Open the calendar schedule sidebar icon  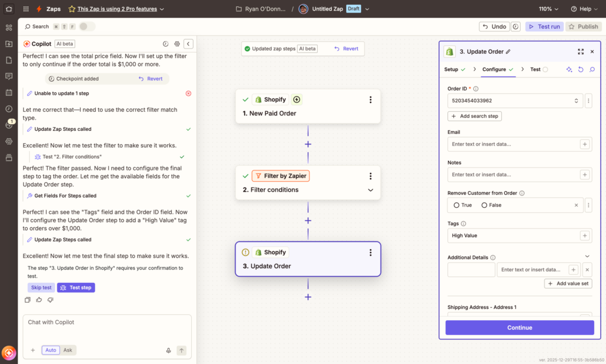pyautogui.click(x=9, y=92)
